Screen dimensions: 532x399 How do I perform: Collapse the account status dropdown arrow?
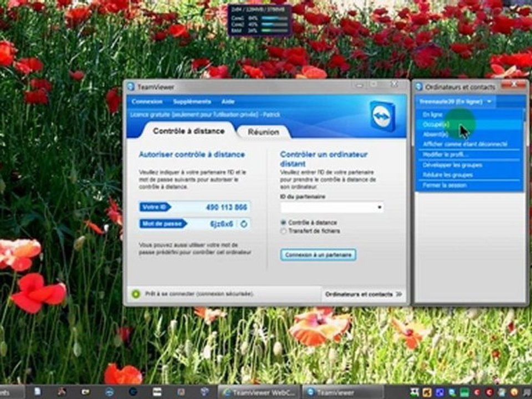(x=489, y=101)
